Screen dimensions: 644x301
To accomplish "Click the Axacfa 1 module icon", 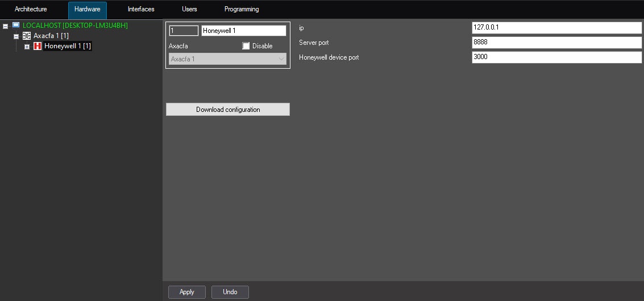I will pyautogui.click(x=27, y=36).
